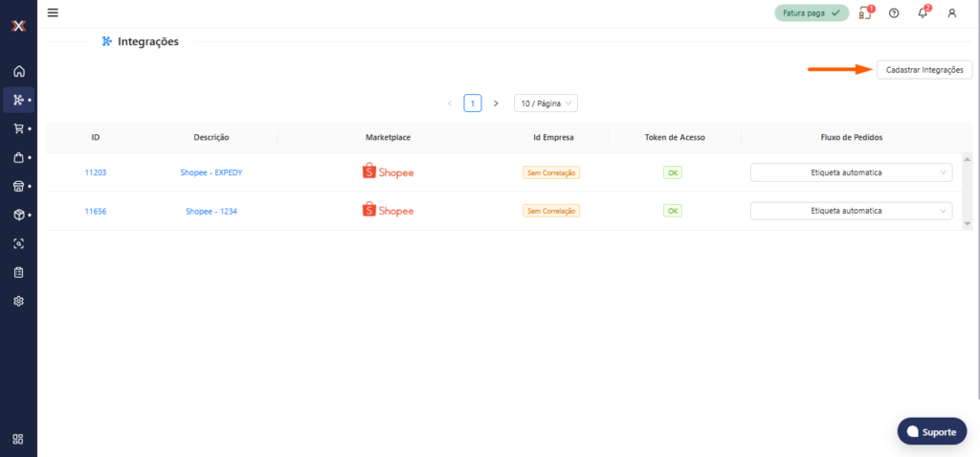Screen dimensions: 980x457
Task: Open the Home icon in sidebar
Action: [x=18, y=71]
